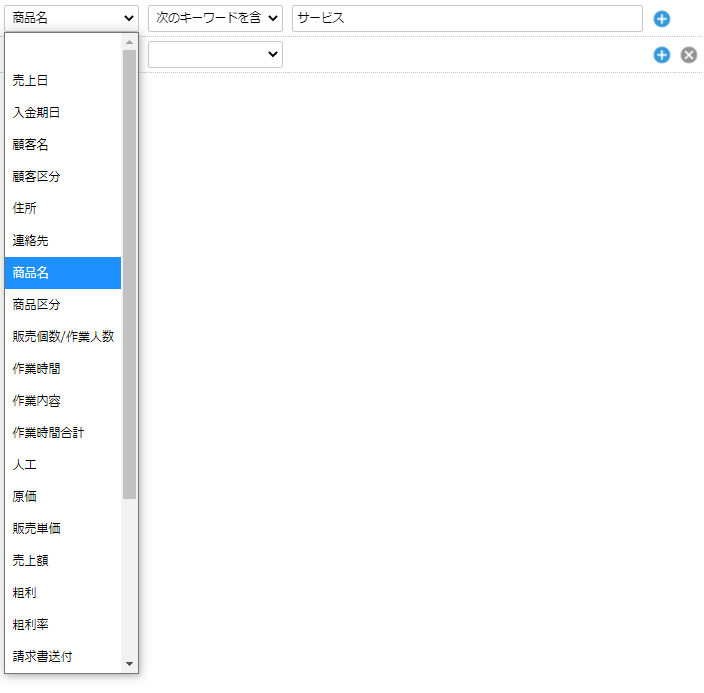Viewport: 704px width, 693px height.
Task: Click the dropdown list scrollbar thumb
Action: click(129, 274)
